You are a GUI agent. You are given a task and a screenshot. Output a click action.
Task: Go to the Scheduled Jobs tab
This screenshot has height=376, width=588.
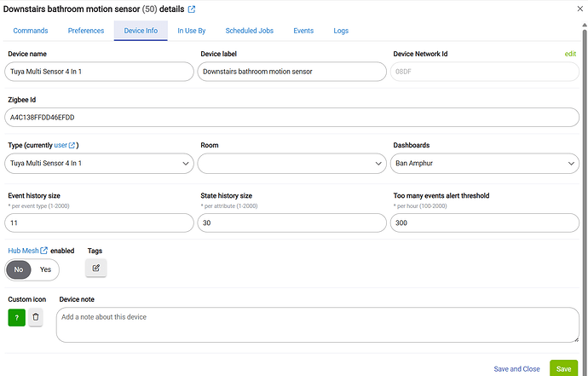(x=249, y=31)
